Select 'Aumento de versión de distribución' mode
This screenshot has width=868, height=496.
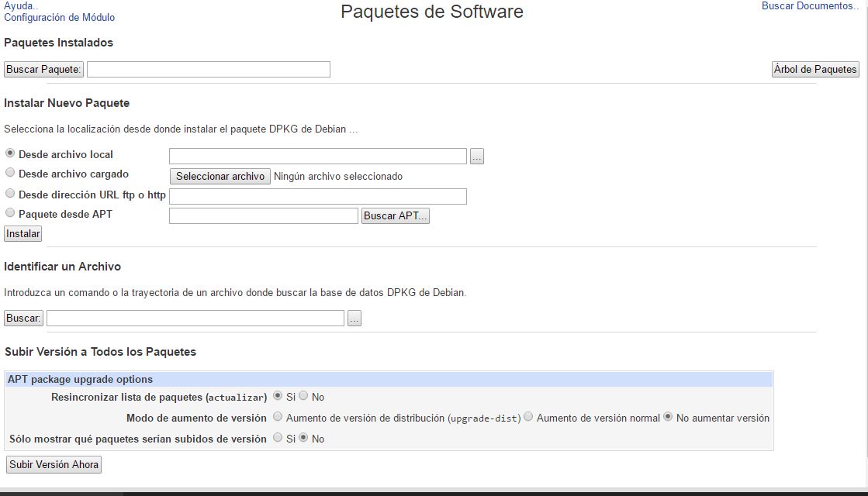coord(278,417)
